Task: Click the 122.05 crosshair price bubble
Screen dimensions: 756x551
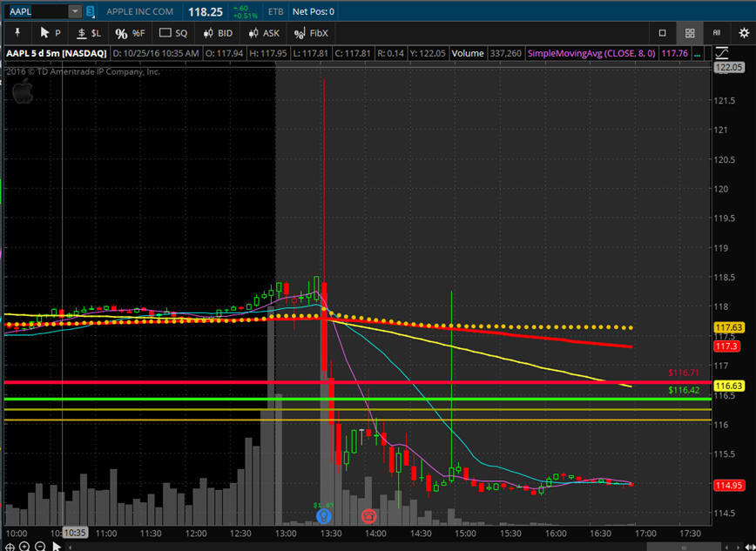Action: [728, 67]
